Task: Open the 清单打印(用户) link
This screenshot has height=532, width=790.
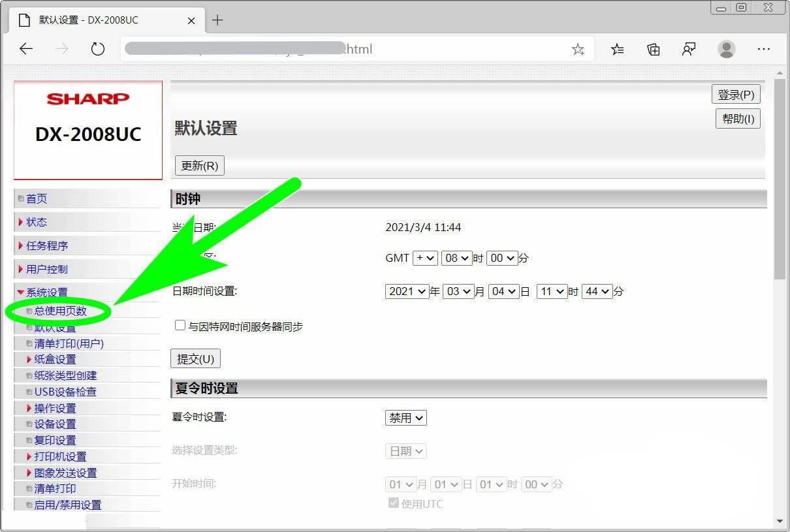Action: point(69,343)
